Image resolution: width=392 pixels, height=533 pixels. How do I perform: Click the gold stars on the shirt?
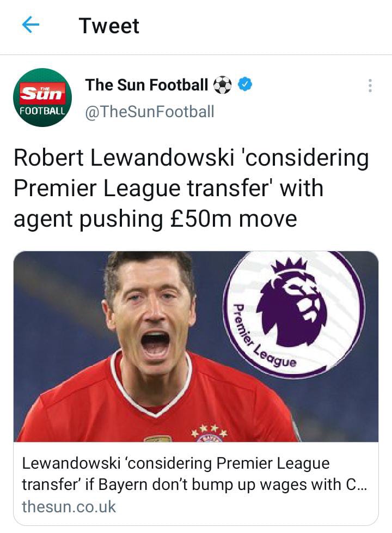point(210,429)
